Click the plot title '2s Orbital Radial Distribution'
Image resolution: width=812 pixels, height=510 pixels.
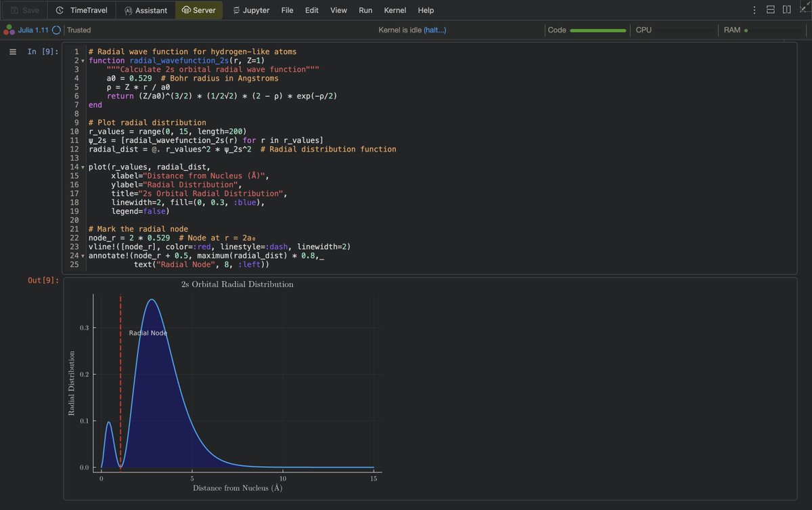(x=238, y=284)
